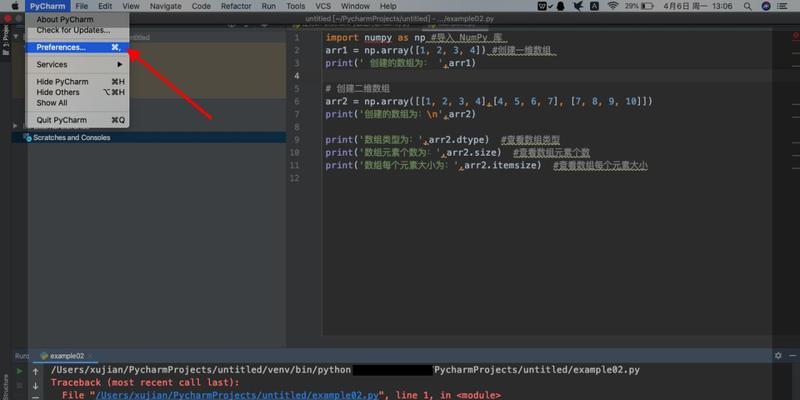
Task: Choose Quit PyCharm
Action: point(78,120)
